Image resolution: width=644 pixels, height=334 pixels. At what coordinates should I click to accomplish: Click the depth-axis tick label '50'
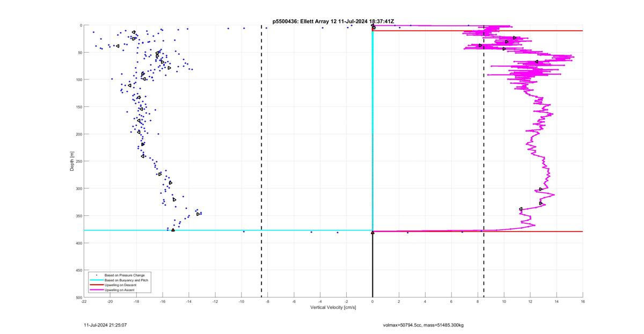click(79, 53)
